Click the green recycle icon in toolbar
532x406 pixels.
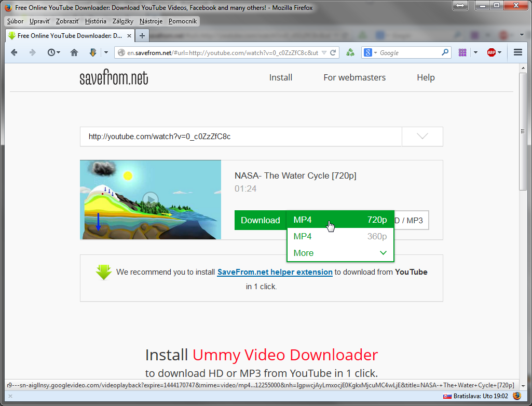350,52
